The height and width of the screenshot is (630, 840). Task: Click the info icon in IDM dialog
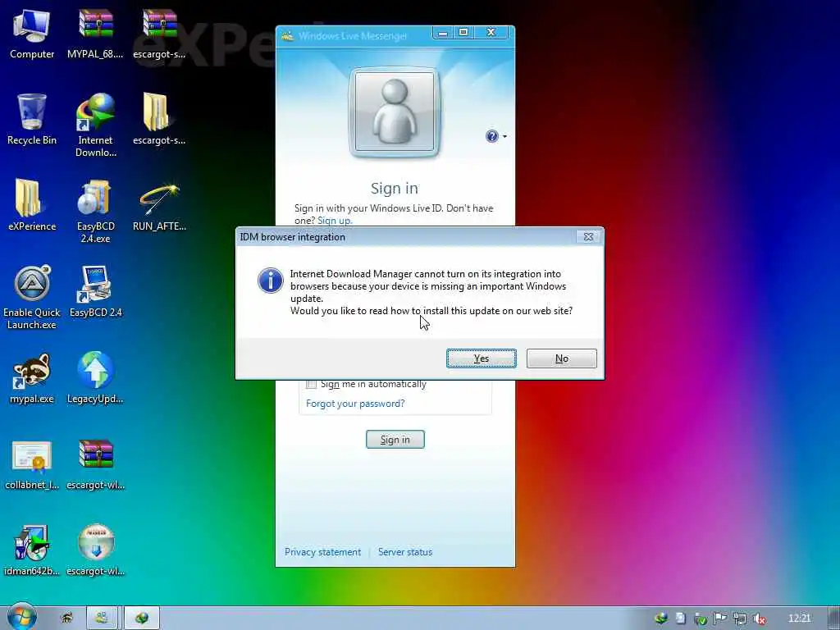pos(270,281)
